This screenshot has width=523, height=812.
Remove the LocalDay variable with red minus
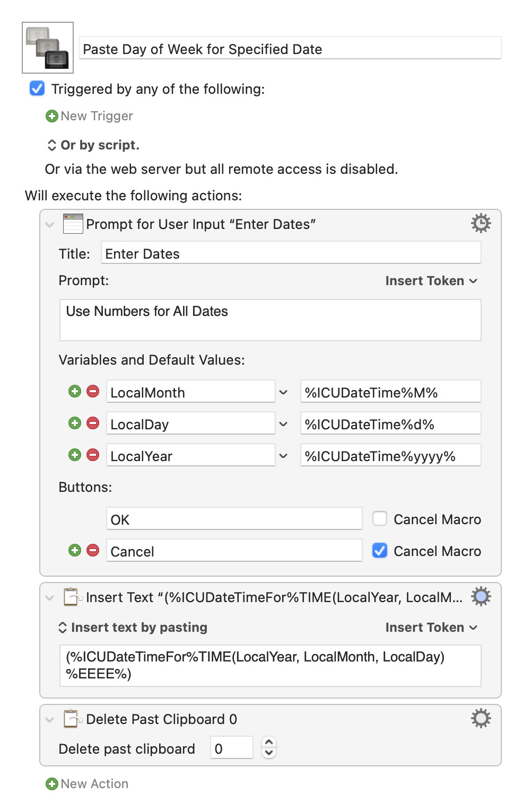tap(93, 423)
